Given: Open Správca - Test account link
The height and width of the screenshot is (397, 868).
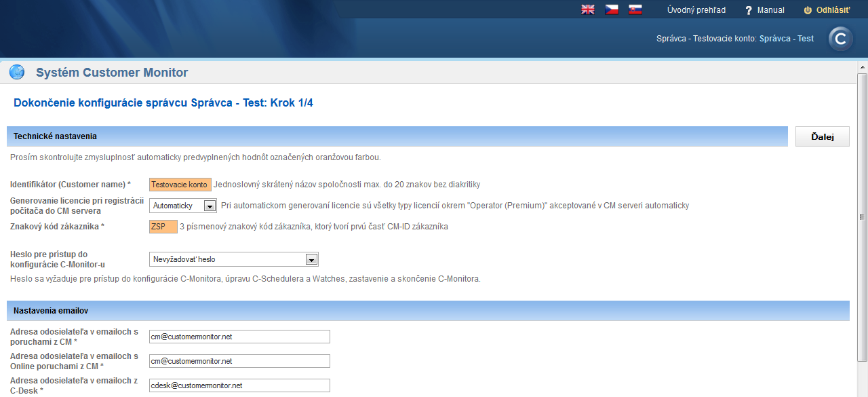Looking at the screenshot, I should click(x=787, y=39).
